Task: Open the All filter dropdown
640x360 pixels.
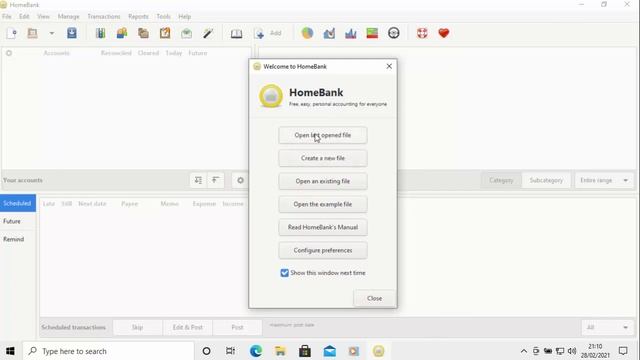Action: click(x=607, y=327)
